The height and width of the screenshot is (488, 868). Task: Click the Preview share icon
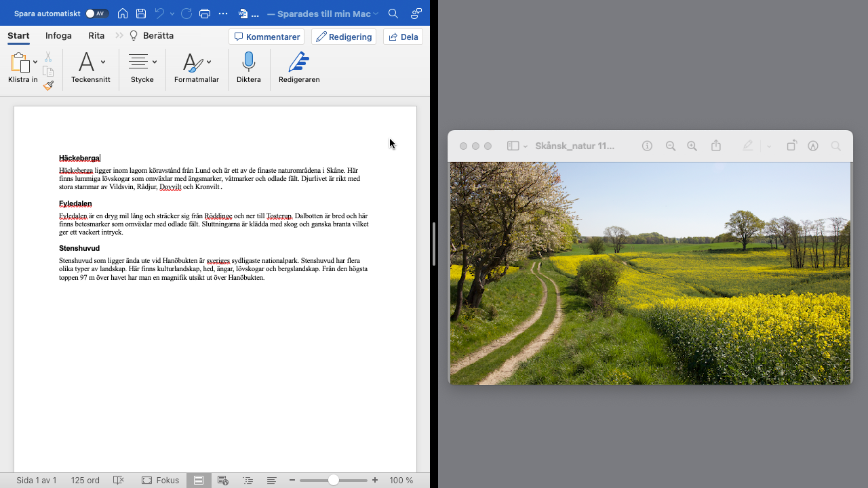715,146
